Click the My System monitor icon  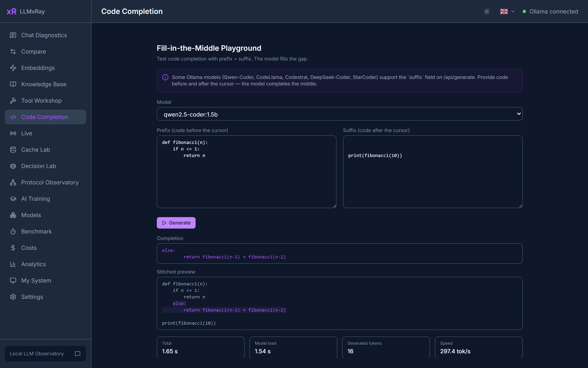(x=13, y=280)
